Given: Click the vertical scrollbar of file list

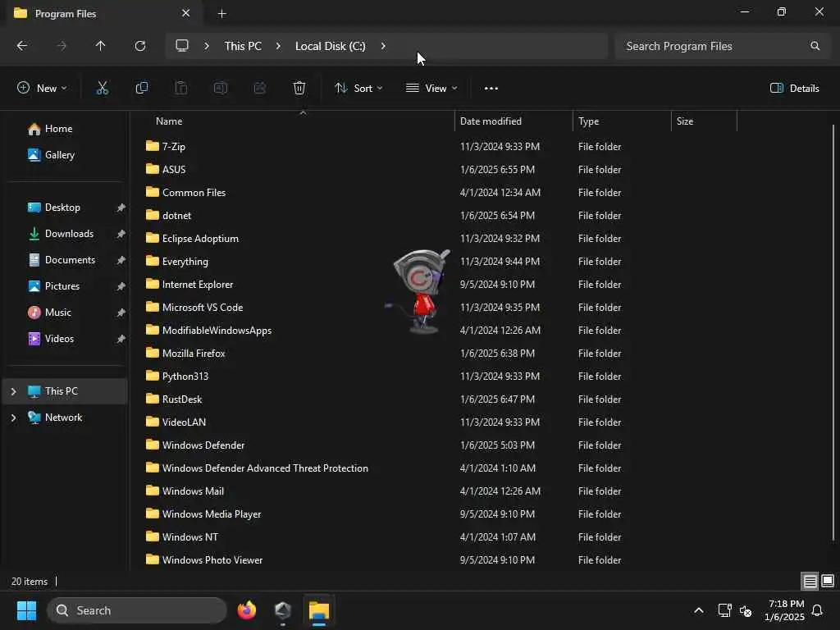Looking at the screenshot, I should click(833, 332).
